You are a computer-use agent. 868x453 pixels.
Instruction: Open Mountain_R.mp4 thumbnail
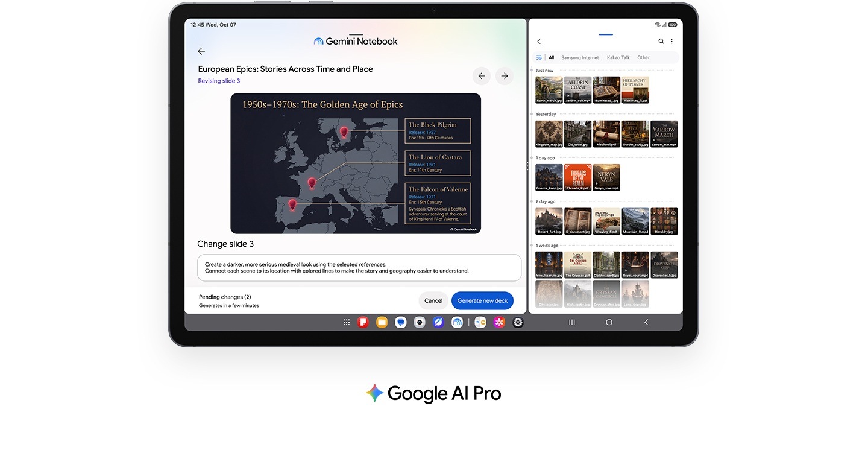click(x=635, y=221)
